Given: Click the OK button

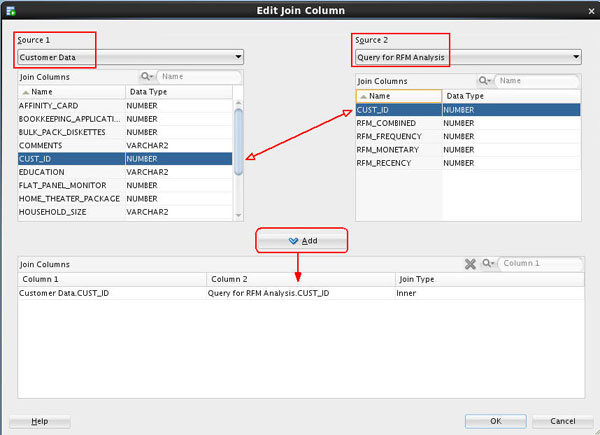Looking at the screenshot, I should point(496,421).
